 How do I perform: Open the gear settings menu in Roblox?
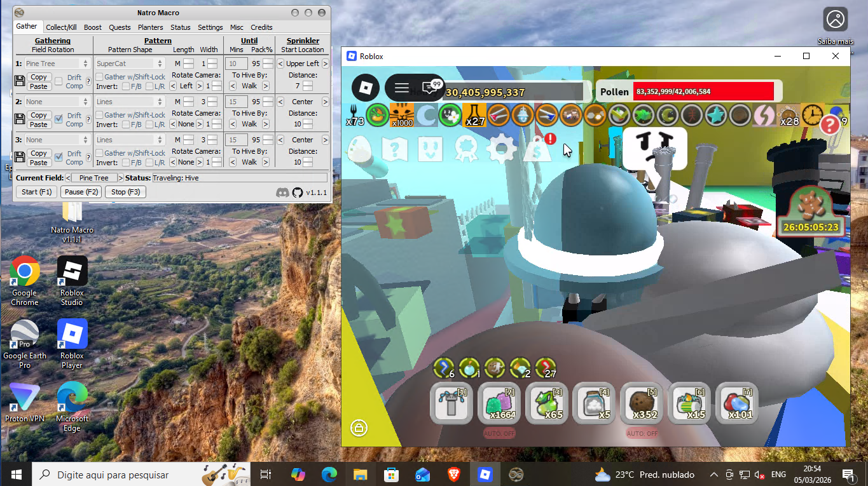501,149
